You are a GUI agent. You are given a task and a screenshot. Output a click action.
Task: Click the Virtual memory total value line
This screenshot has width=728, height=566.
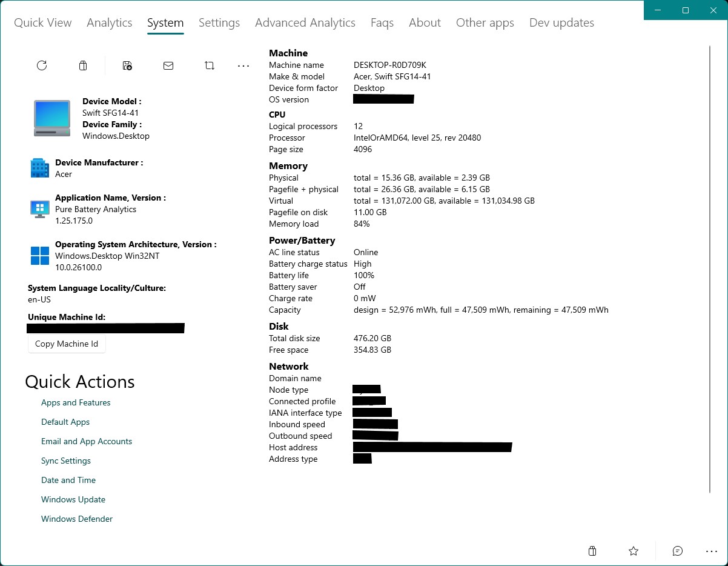point(444,201)
